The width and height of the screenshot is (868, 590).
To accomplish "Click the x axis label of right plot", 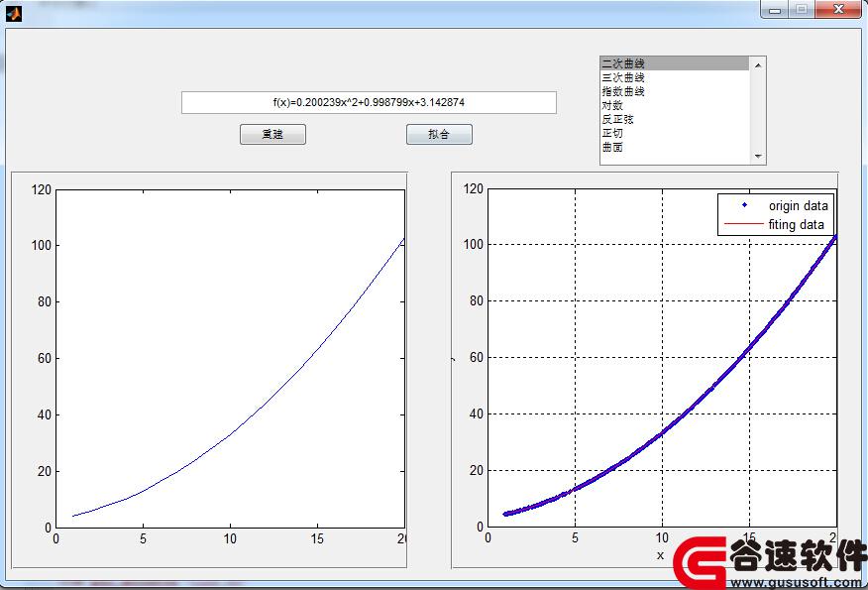I will (x=660, y=555).
